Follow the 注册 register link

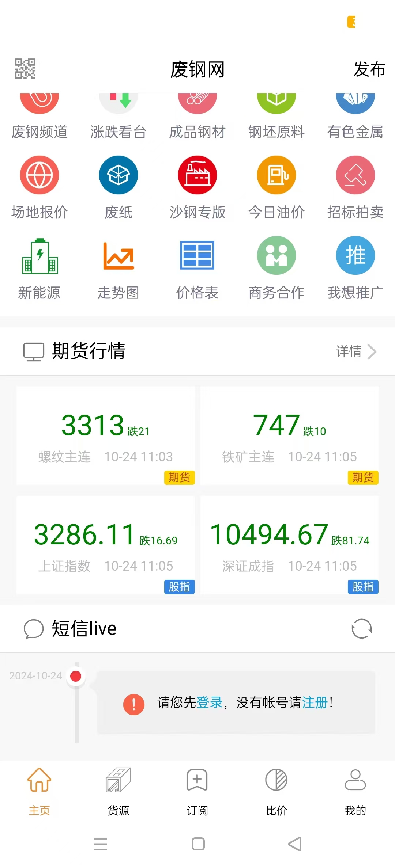coord(315,703)
